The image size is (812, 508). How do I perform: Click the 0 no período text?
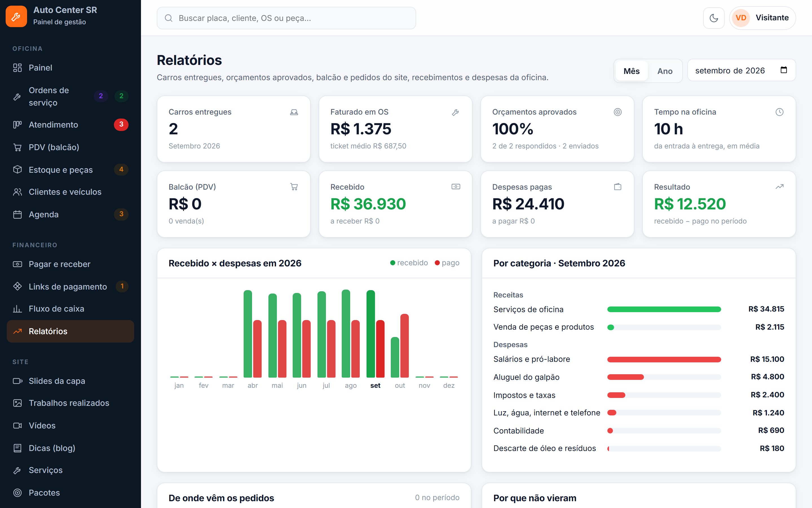[x=437, y=498]
